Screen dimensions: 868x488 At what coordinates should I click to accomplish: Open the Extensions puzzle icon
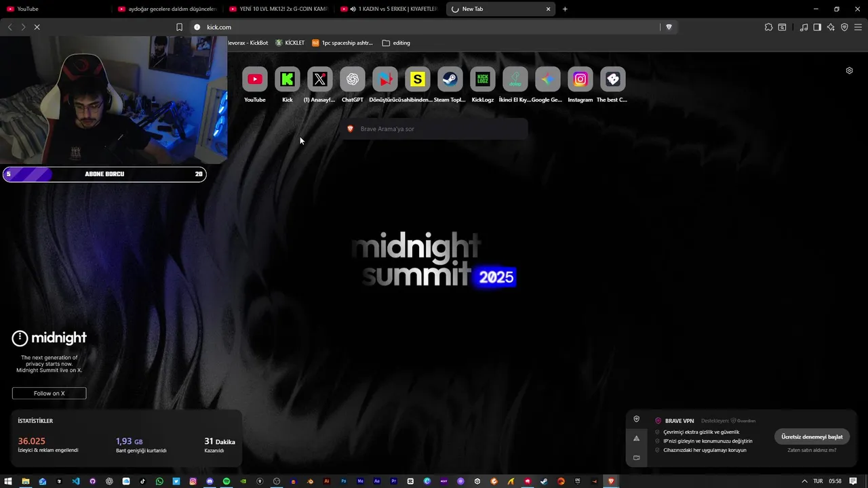768,27
